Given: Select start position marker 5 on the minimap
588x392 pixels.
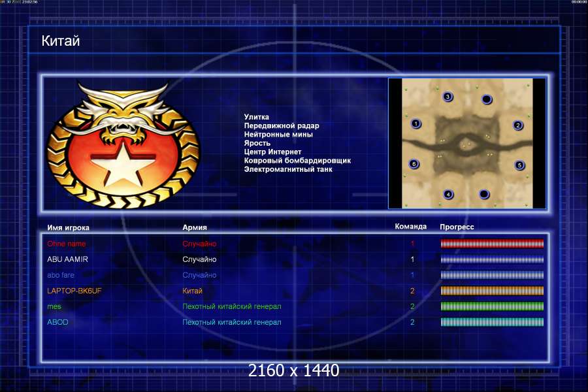Looking at the screenshot, I should tap(519, 165).
